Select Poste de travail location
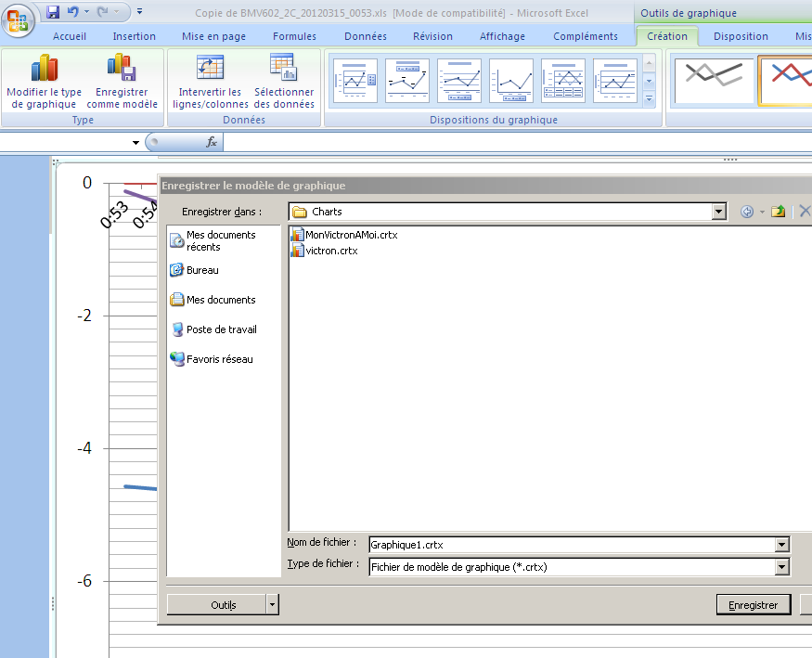The width and height of the screenshot is (812, 658). [x=221, y=329]
